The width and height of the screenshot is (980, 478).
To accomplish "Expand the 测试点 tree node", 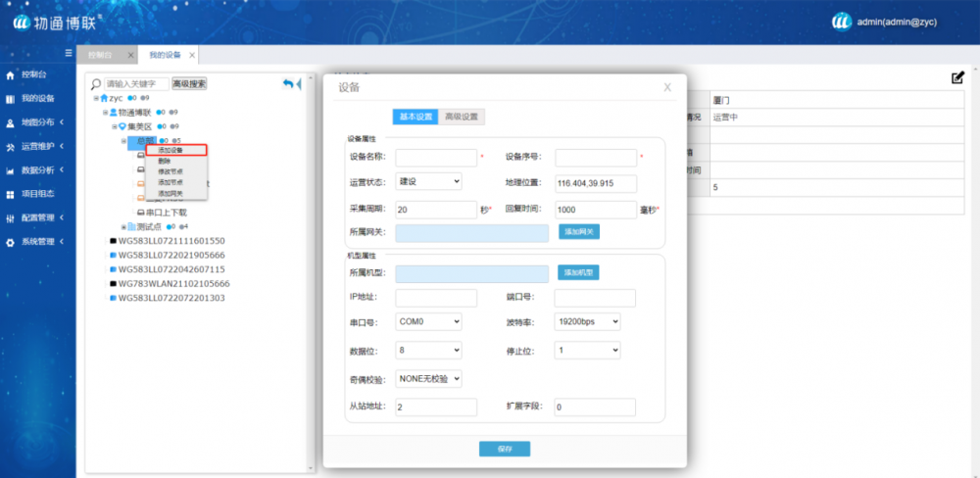I will [123, 227].
